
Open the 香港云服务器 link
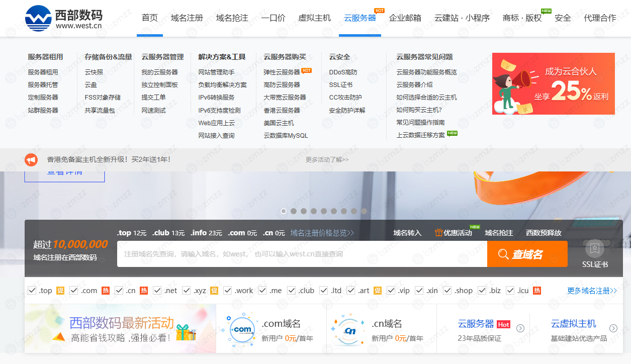(x=282, y=110)
